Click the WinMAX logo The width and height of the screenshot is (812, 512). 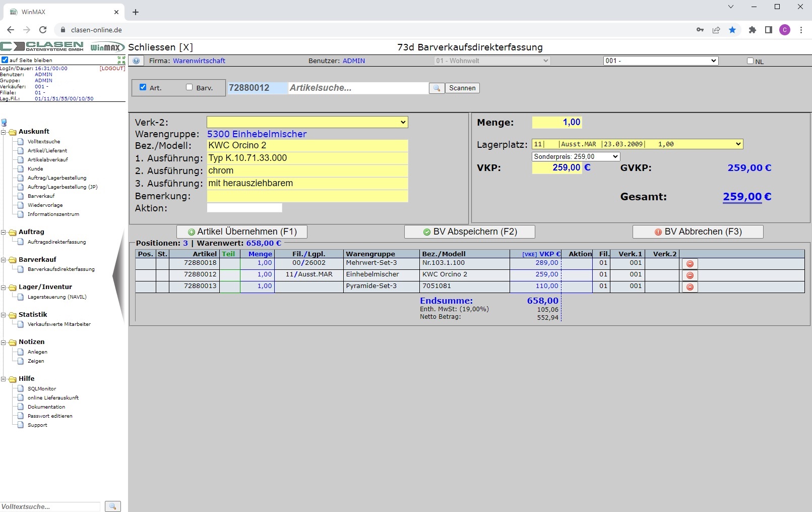point(107,47)
